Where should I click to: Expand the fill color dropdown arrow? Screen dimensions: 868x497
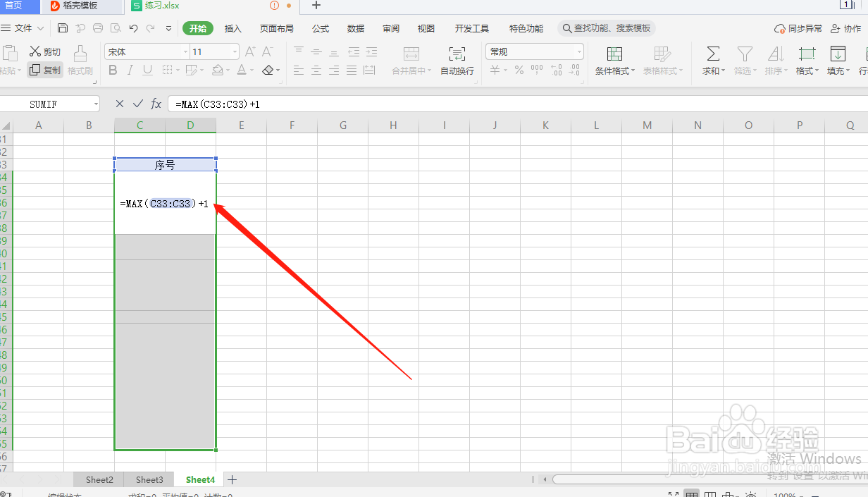point(228,70)
